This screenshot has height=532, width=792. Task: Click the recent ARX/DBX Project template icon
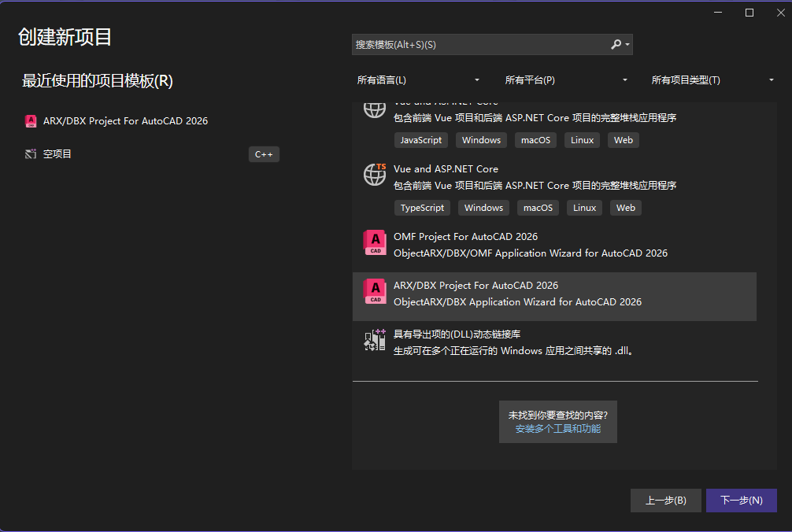tap(31, 121)
